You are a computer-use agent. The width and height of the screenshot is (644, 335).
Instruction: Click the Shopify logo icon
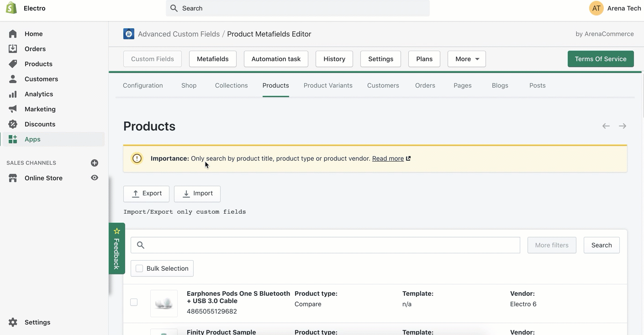click(x=11, y=8)
